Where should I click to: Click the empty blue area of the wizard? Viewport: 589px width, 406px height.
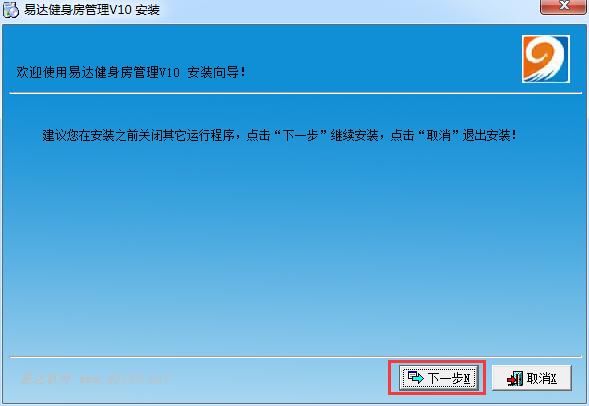click(x=293, y=244)
